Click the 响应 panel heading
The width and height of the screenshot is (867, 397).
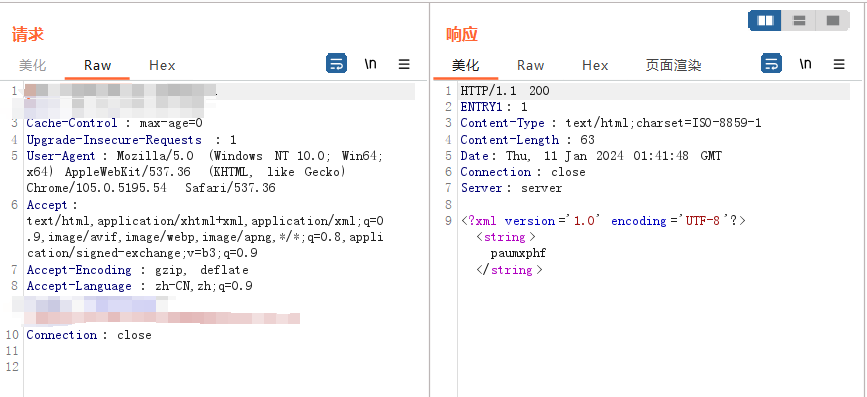click(x=462, y=34)
